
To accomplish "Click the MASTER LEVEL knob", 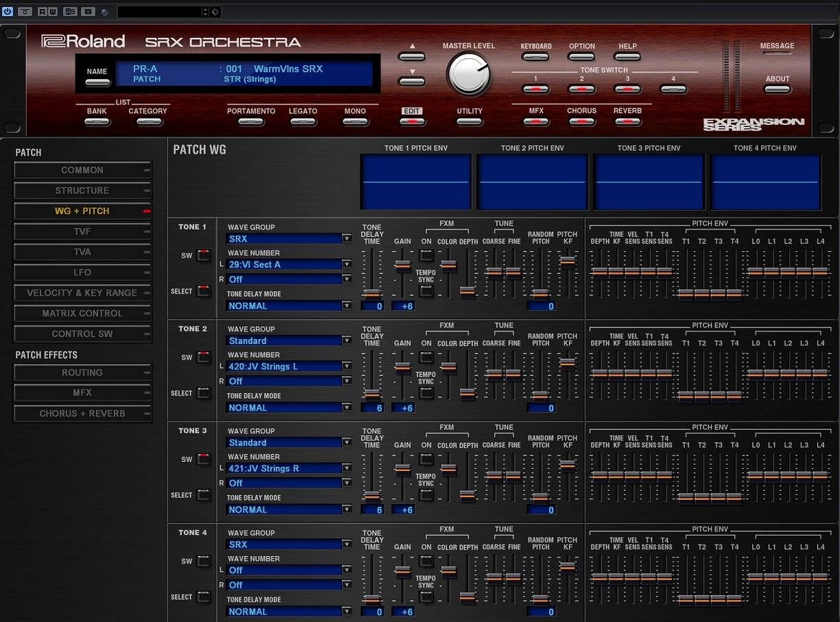I will coord(469,74).
